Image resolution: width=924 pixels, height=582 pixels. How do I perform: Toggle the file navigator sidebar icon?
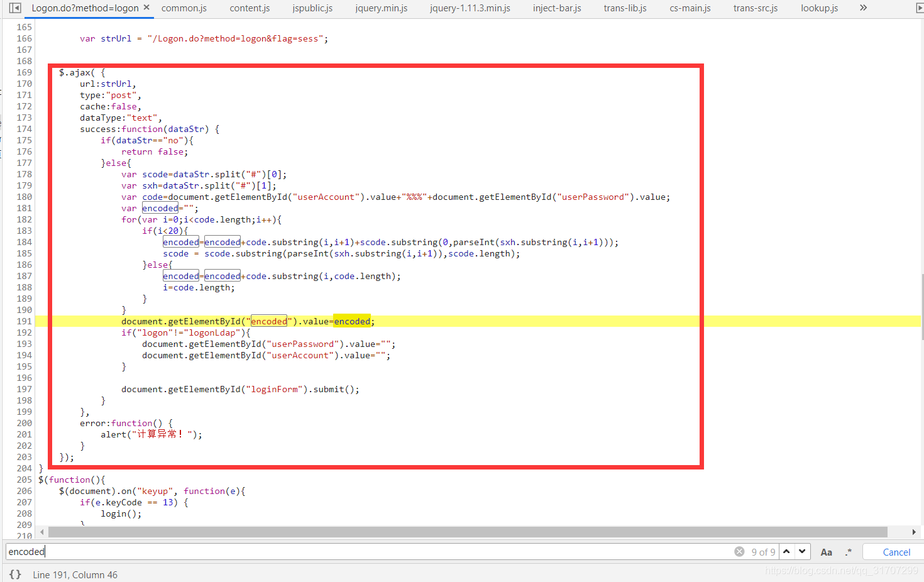(15, 8)
